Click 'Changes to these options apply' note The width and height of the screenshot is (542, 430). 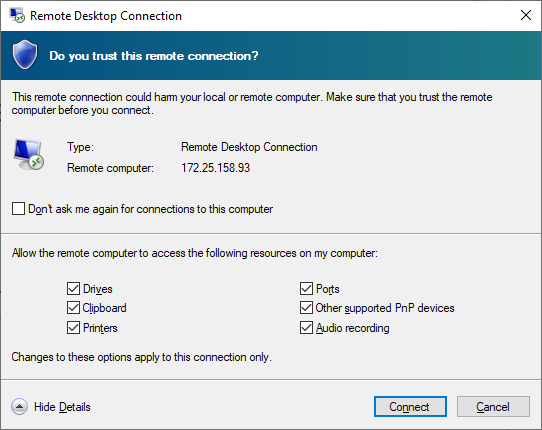click(141, 357)
